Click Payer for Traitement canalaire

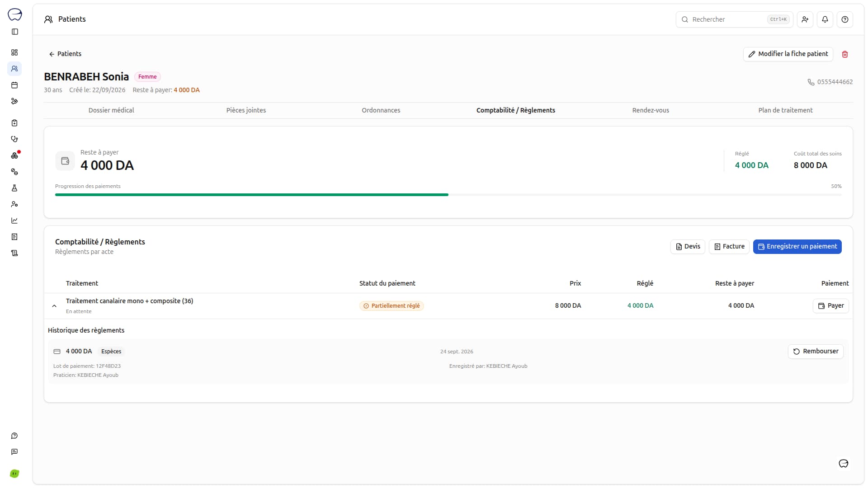point(831,306)
